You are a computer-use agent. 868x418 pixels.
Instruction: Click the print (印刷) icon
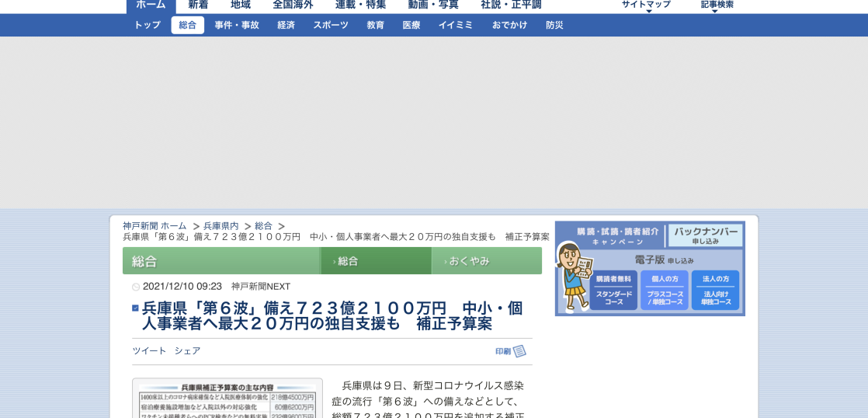click(519, 351)
